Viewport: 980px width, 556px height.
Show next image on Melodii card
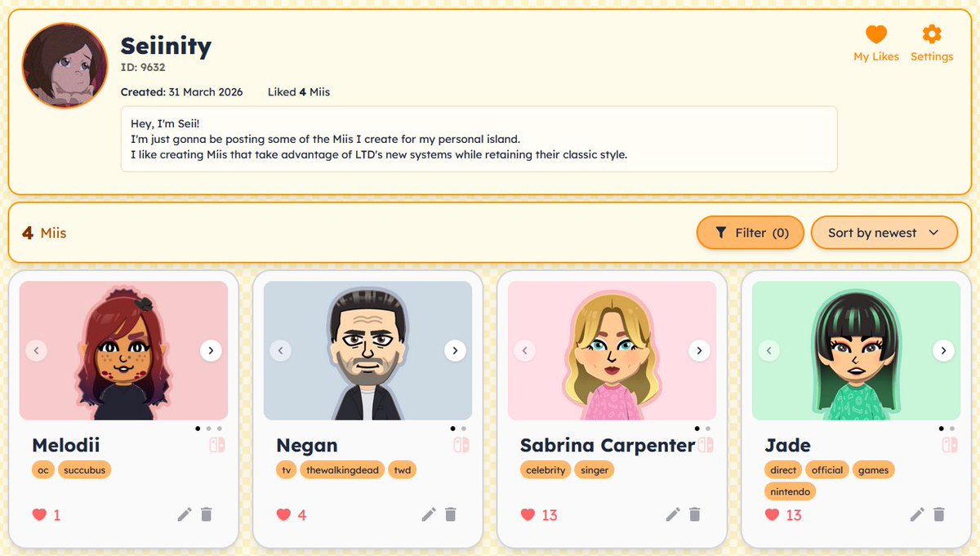211,350
